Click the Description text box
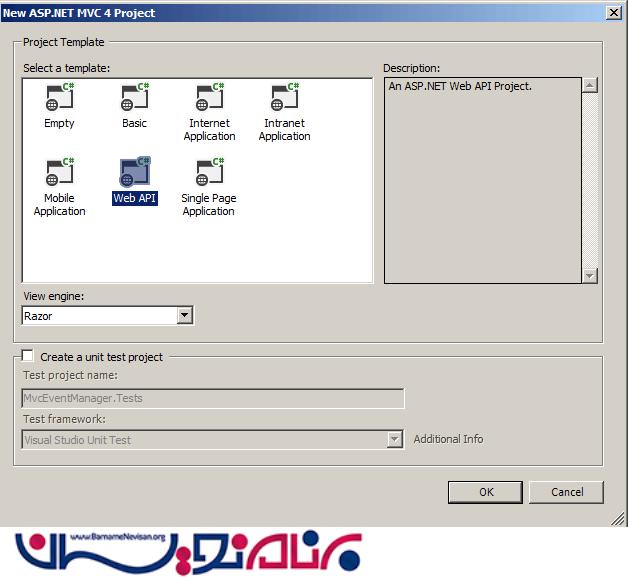The image size is (628, 577). coord(482,180)
